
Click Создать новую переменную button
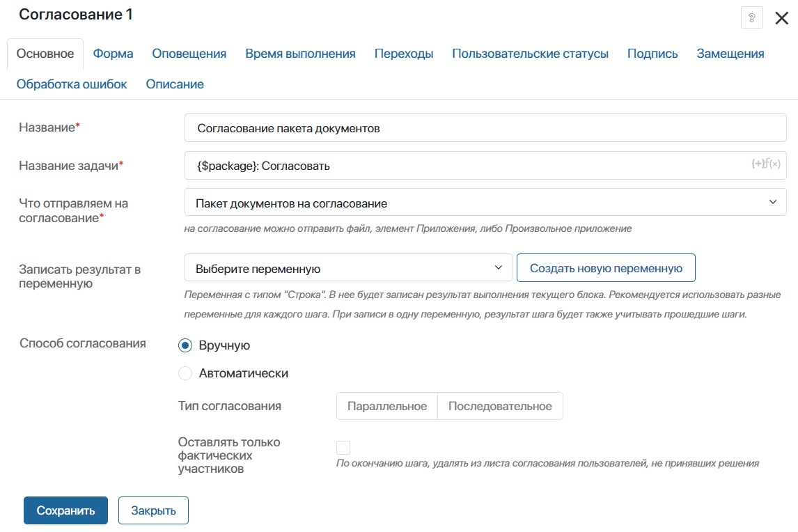click(x=606, y=268)
